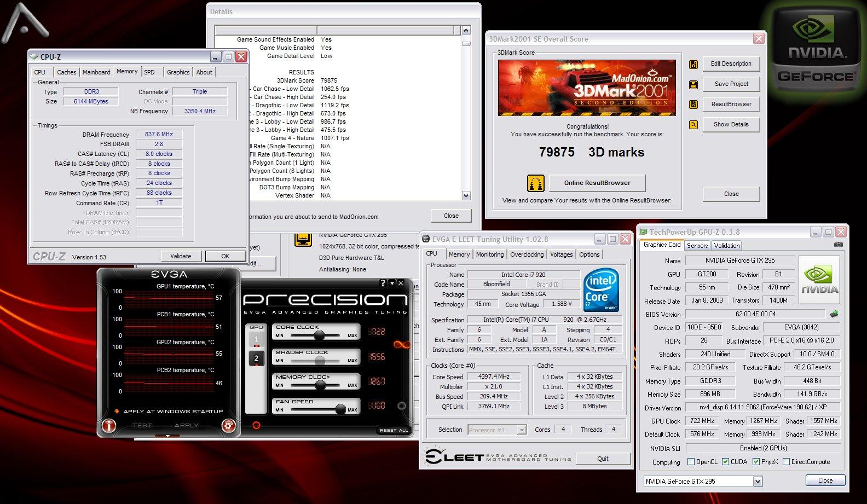The width and height of the screenshot is (867, 504).
Task: Click the orange infinity clock-link icon
Action: 402,344
